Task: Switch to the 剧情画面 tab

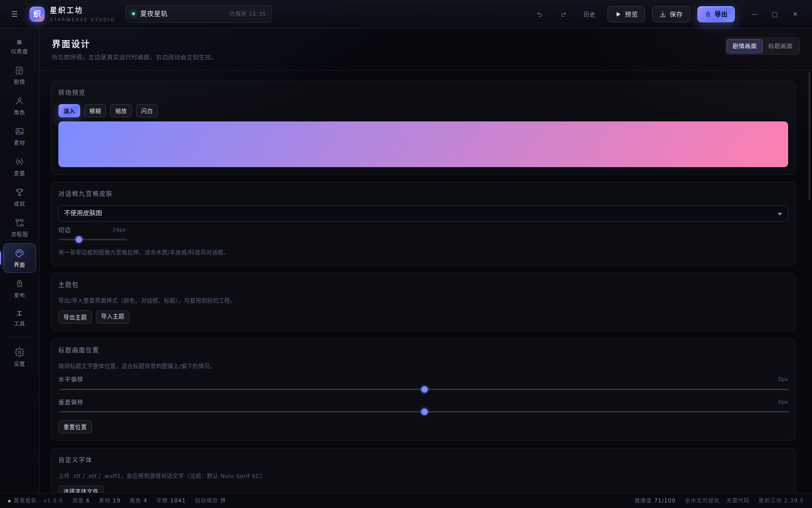Action: 745,46
